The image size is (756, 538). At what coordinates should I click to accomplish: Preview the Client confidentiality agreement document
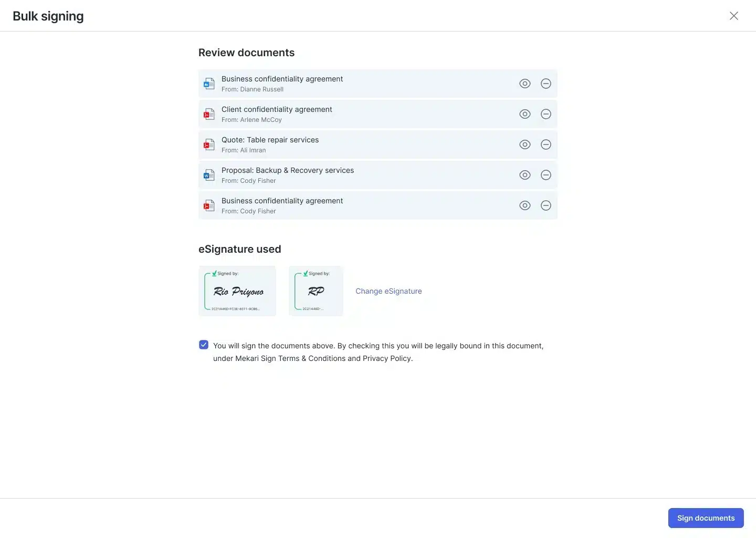tap(524, 114)
